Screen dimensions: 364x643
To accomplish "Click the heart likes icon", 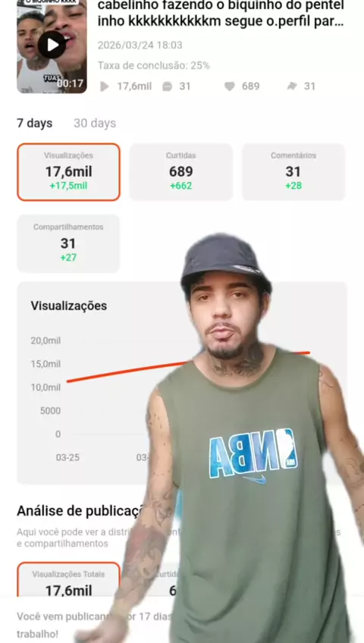I will [230, 86].
